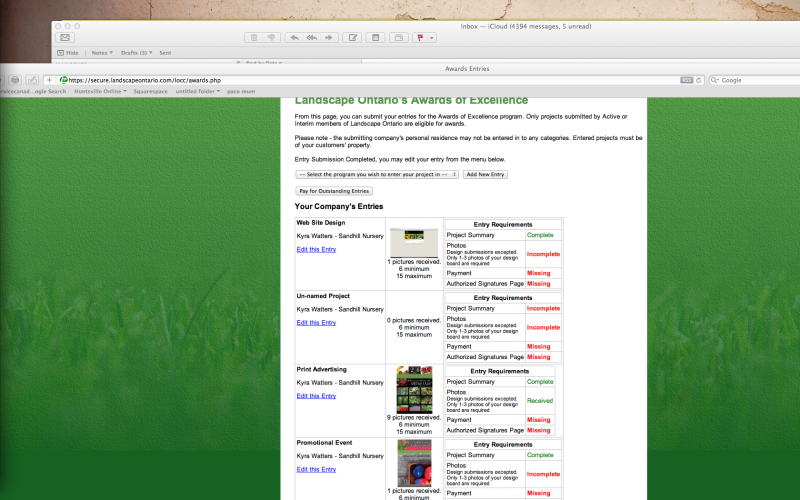Click the Print icon in Safari toolbar
Image resolution: width=800 pixels, height=500 pixels.
15,80
